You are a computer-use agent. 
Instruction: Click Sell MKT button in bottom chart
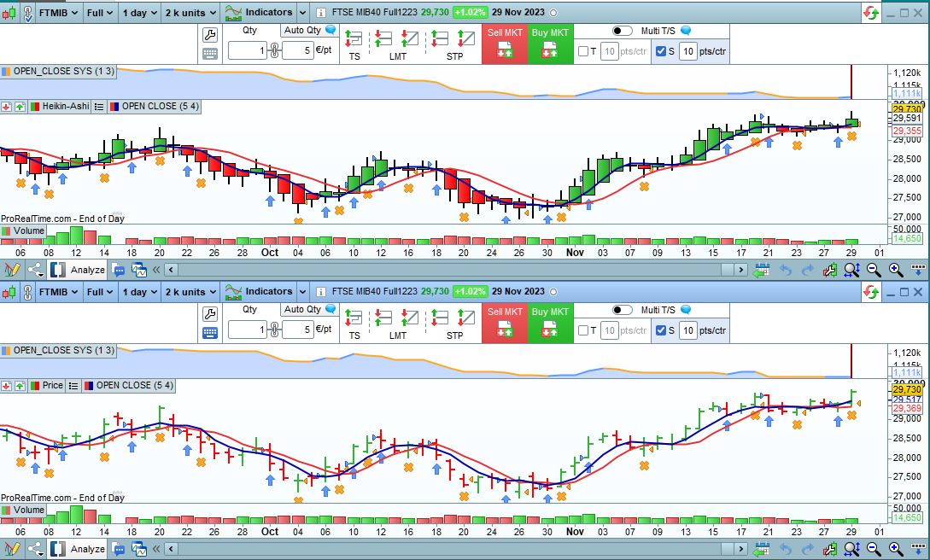505,323
